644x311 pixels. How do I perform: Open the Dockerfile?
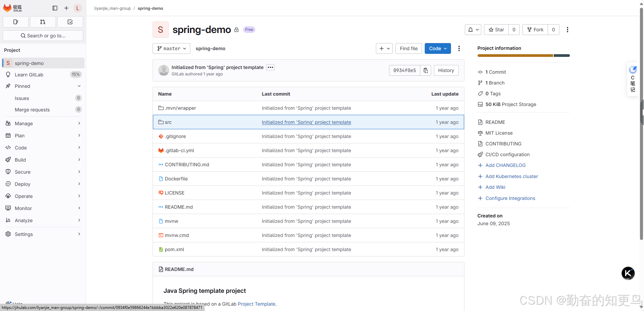point(176,179)
